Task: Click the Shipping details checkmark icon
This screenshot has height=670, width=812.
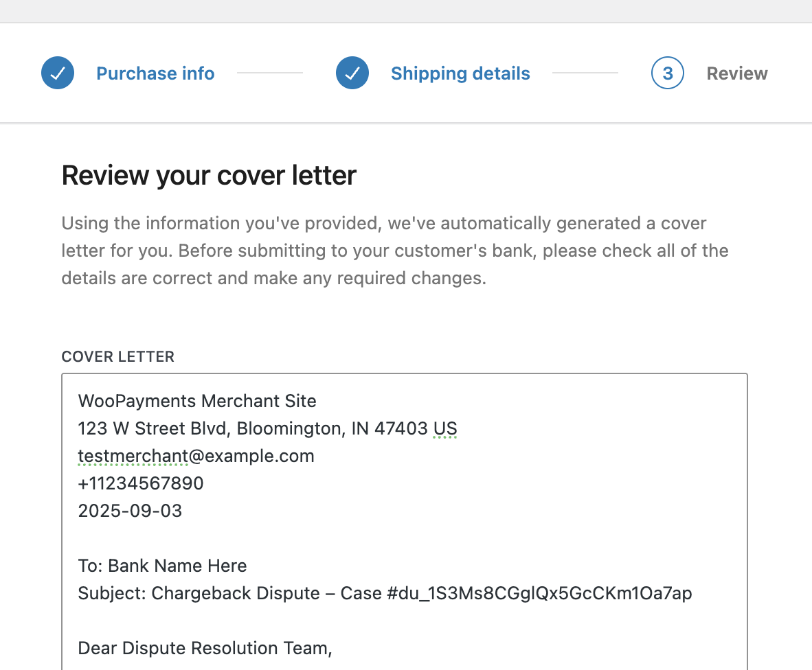Action: [x=352, y=73]
